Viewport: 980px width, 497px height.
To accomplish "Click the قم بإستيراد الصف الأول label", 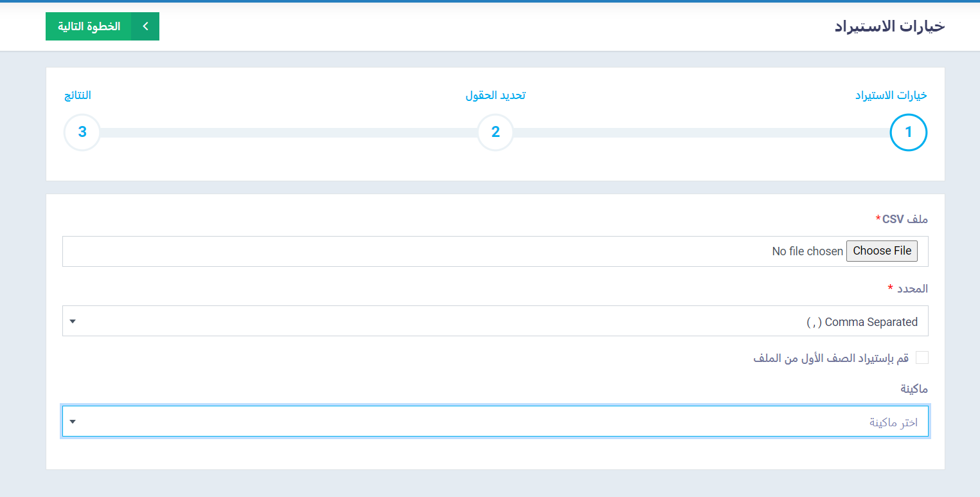I will tap(831, 358).
